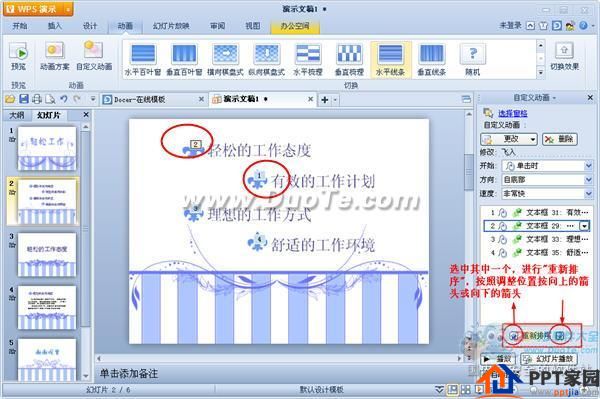Image resolution: width=600 pixels, height=399 pixels.
Task: Switch to the 设计 ribbon tab
Action: coord(90,26)
